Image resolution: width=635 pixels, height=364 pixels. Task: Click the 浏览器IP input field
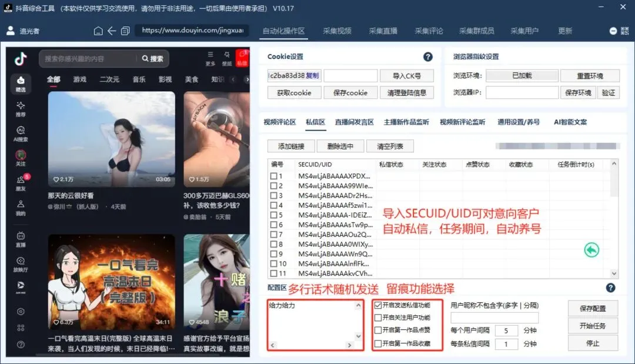pos(522,93)
